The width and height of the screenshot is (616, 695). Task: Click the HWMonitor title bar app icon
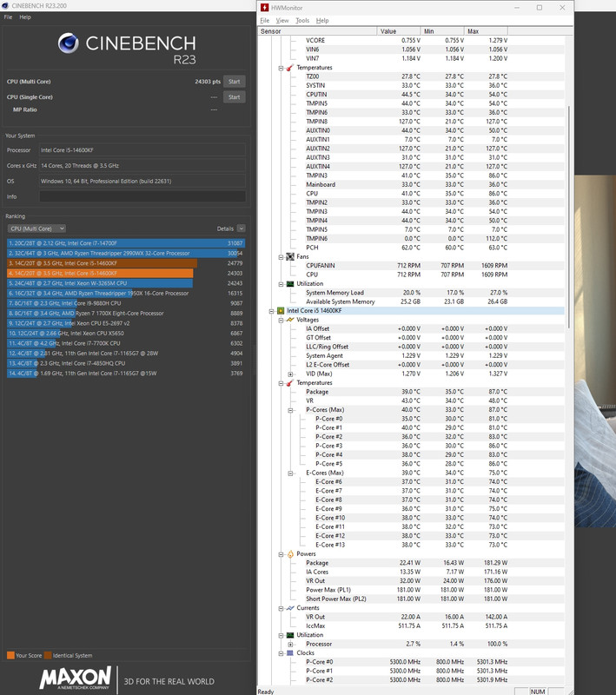(265, 8)
